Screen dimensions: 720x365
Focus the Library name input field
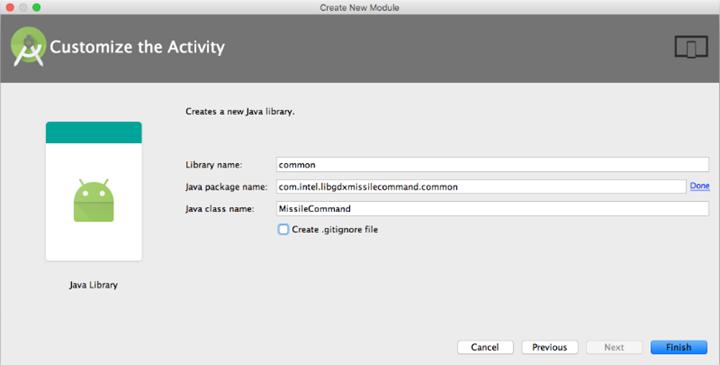(x=492, y=164)
